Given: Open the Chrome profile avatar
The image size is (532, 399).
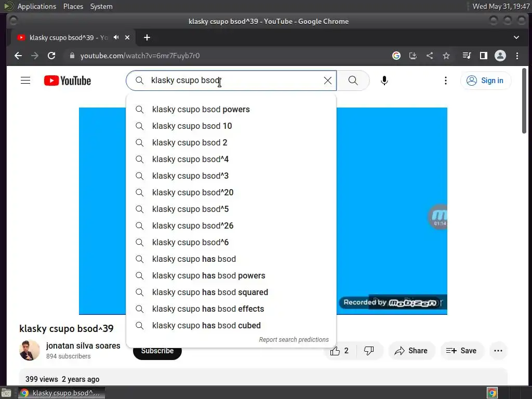Looking at the screenshot, I should click(500, 56).
